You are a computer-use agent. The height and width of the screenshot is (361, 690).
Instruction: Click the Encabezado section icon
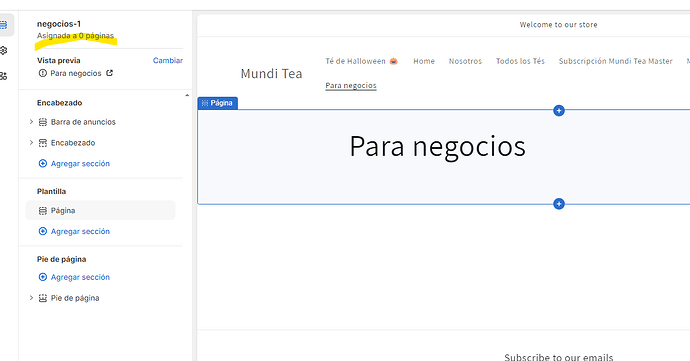click(x=43, y=143)
